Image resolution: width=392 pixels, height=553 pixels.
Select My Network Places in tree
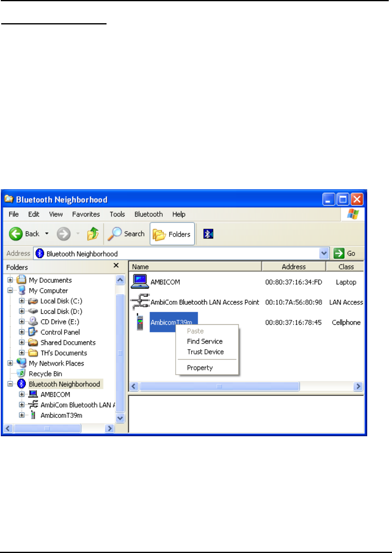[56, 363]
